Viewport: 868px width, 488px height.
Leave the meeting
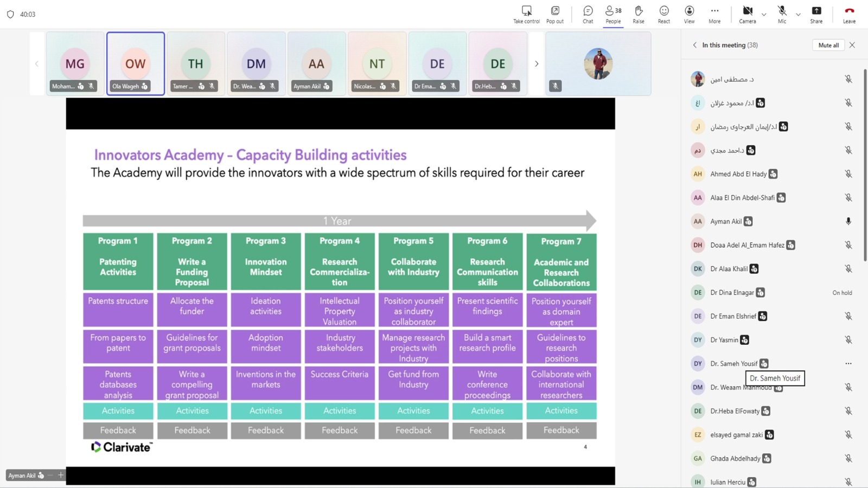(x=849, y=14)
